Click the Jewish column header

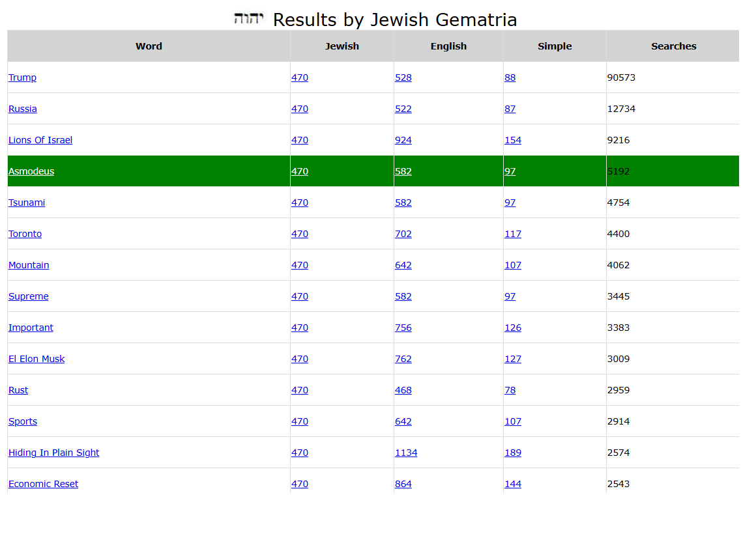pyautogui.click(x=342, y=46)
